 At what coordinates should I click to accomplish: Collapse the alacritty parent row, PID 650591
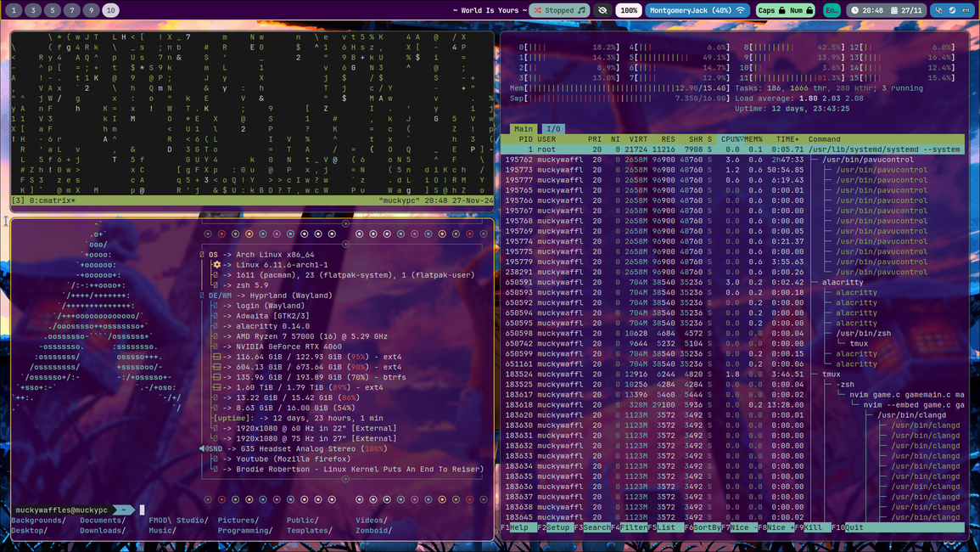[x=732, y=282]
